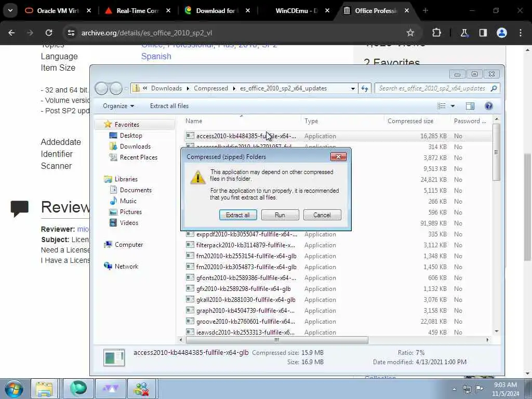Select access2010-kb4484385 file row

pos(338,136)
